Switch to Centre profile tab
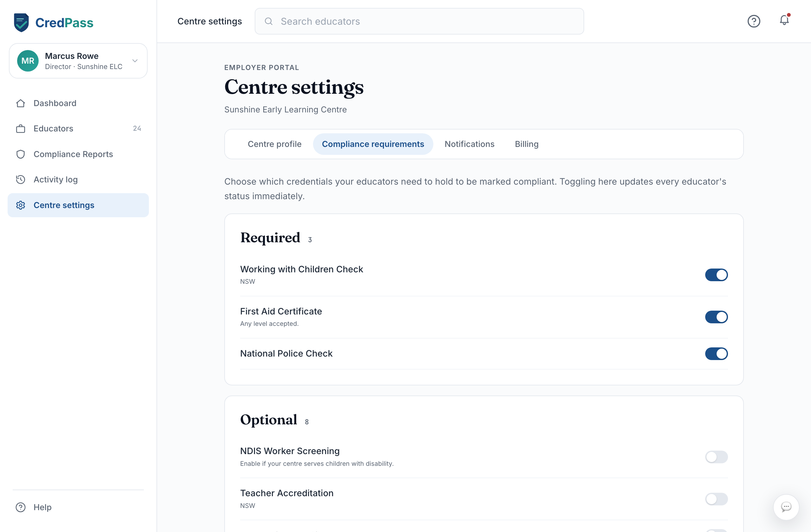The image size is (811, 532). (x=274, y=144)
